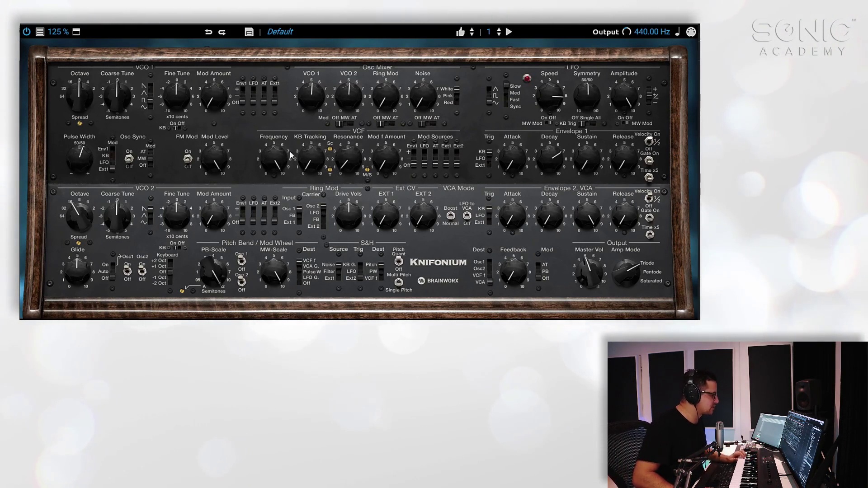Click the VCF Resonance knob

[x=348, y=159]
